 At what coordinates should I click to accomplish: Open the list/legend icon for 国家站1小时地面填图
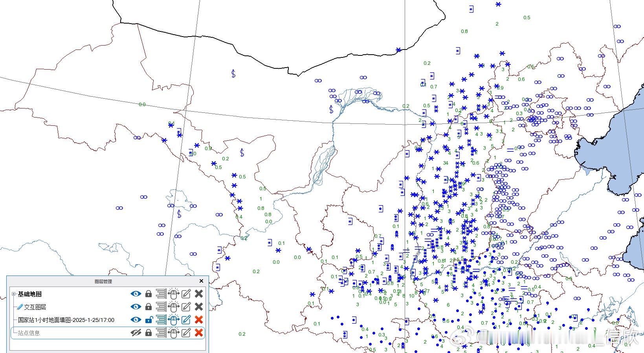click(x=161, y=320)
